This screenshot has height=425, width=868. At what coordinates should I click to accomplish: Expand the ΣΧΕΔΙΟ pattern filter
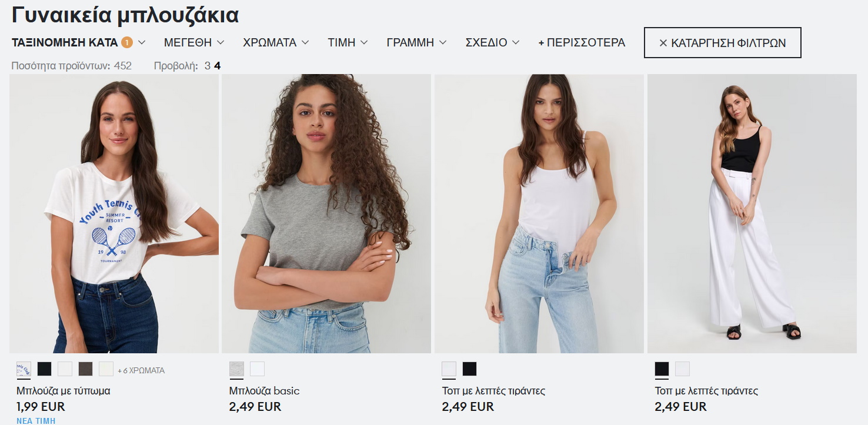[492, 42]
